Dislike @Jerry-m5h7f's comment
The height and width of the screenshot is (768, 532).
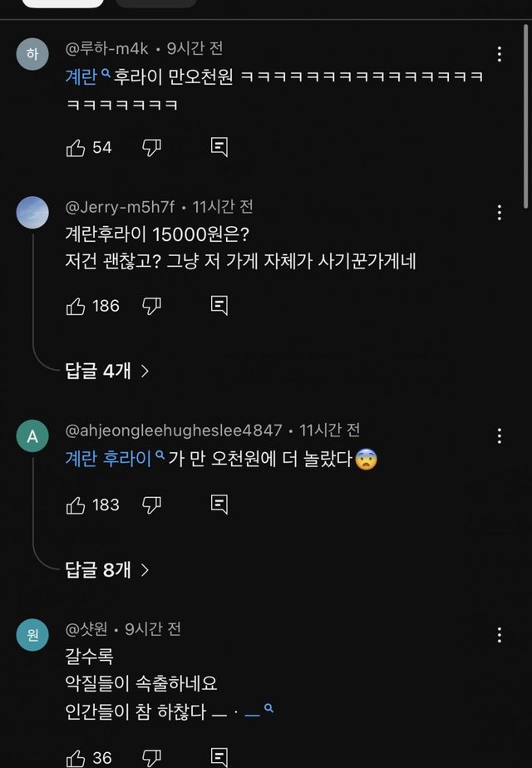point(151,306)
